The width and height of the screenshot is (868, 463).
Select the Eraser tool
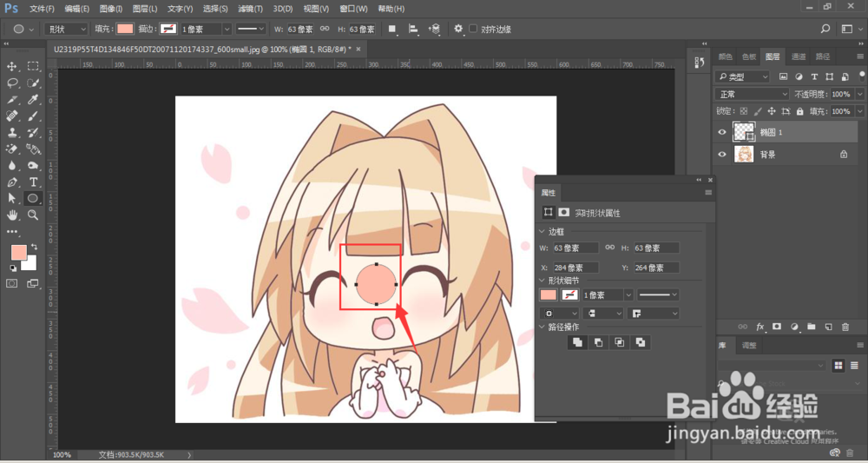pos(11,149)
